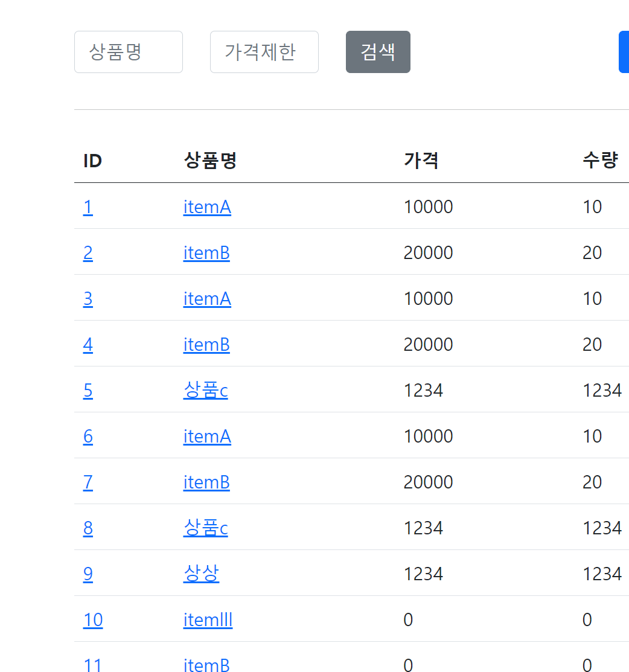Select price 10000 in row 1
Screen dimensions: 629x672
(429, 207)
